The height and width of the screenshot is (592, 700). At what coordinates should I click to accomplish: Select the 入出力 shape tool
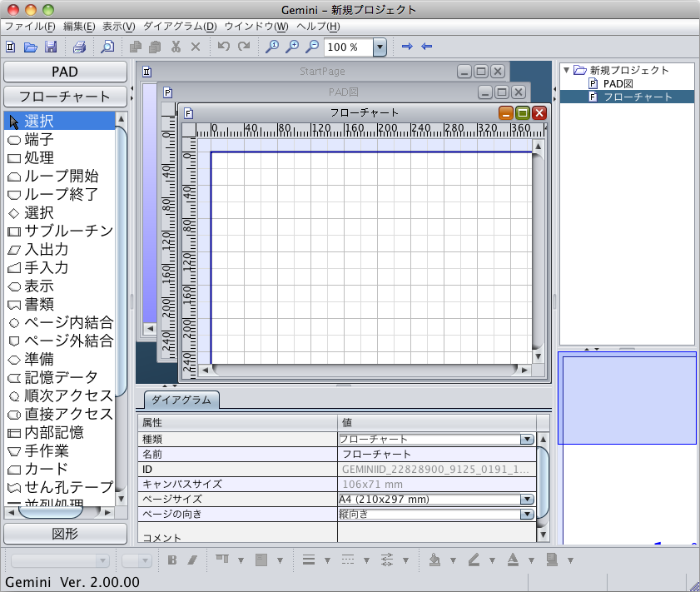(60, 249)
